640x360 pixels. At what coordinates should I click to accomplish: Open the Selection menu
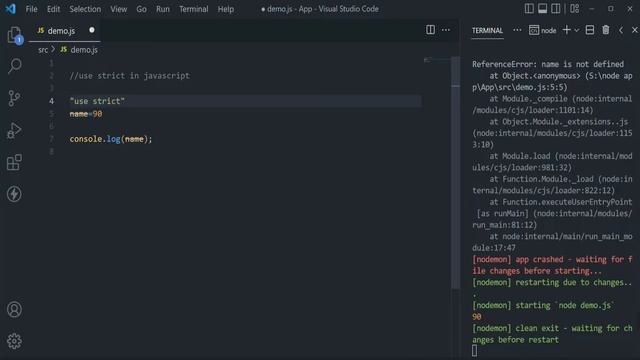(85, 9)
